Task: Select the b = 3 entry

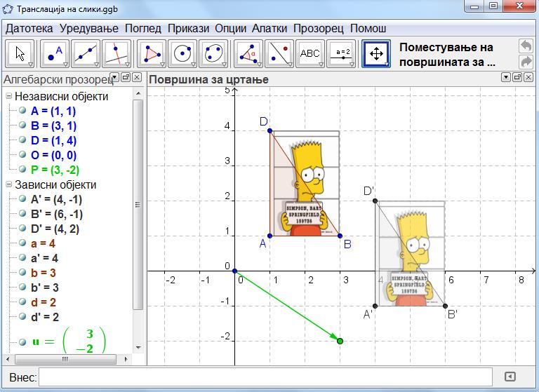Action: 44,273
